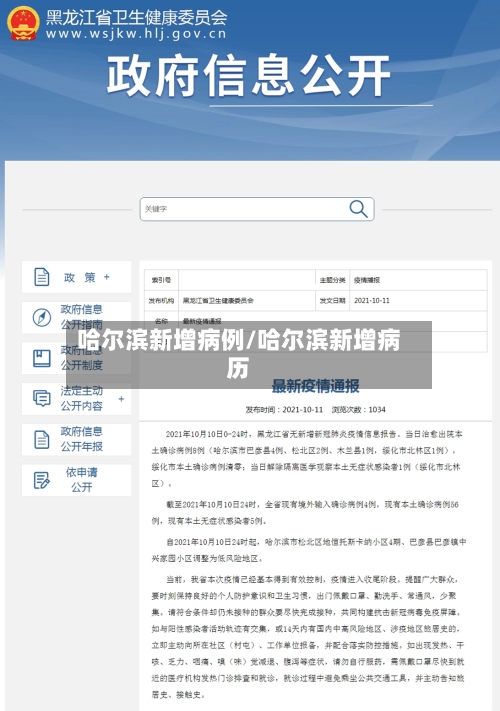Click the document icon beside 政策

(42, 277)
